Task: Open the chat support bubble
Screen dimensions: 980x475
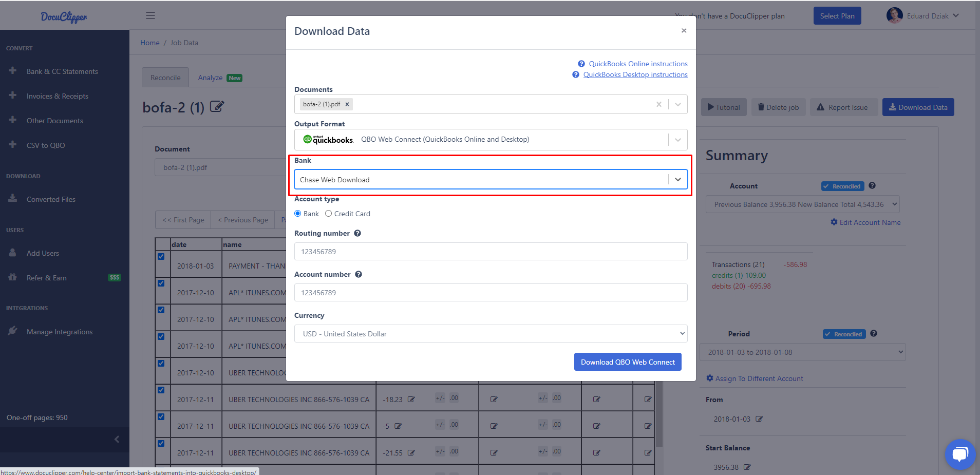Action: coord(960,454)
